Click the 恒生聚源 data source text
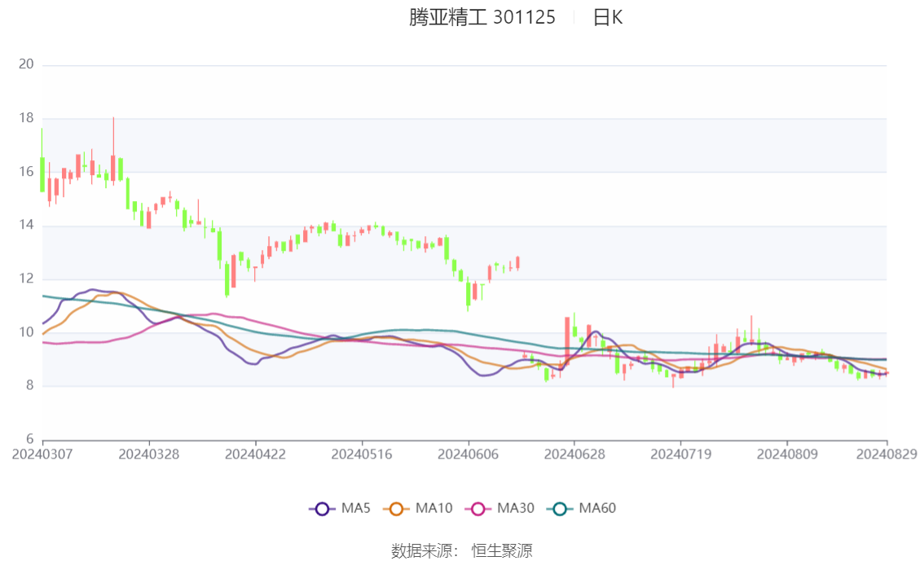 [502, 551]
